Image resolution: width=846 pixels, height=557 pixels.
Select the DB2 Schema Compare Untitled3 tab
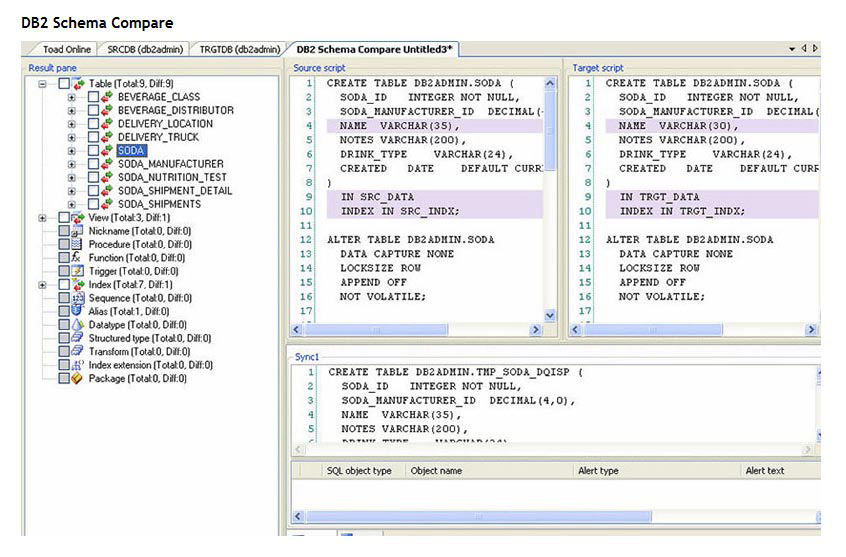pyautogui.click(x=374, y=49)
